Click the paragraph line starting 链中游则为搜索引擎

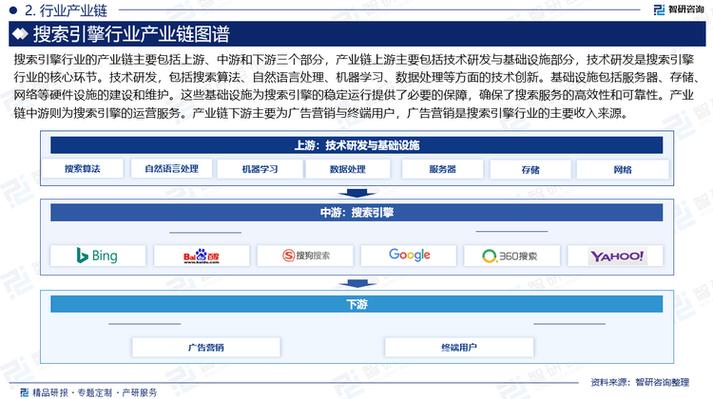[321, 113]
